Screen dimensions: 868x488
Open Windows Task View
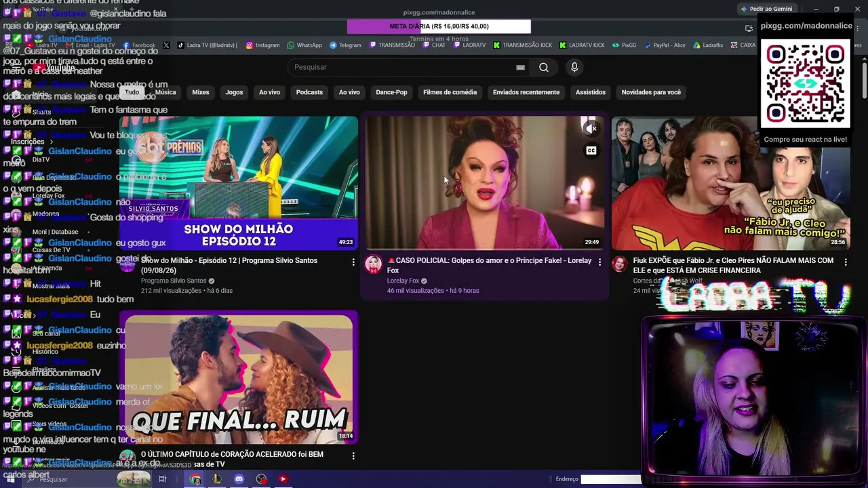coord(163,479)
